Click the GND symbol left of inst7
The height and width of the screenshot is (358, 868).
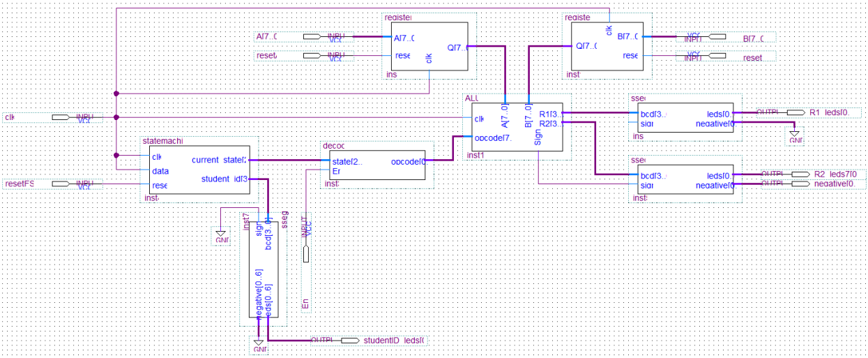click(x=220, y=236)
